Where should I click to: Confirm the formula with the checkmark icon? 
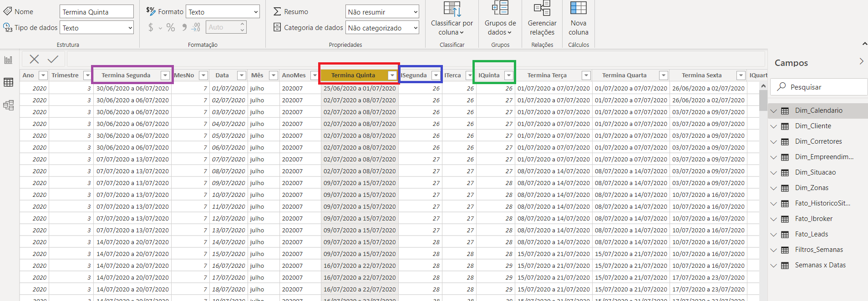[x=53, y=59]
